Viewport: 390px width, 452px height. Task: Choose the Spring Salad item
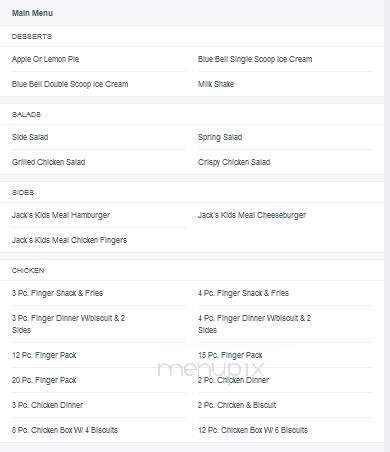[x=220, y=137]
